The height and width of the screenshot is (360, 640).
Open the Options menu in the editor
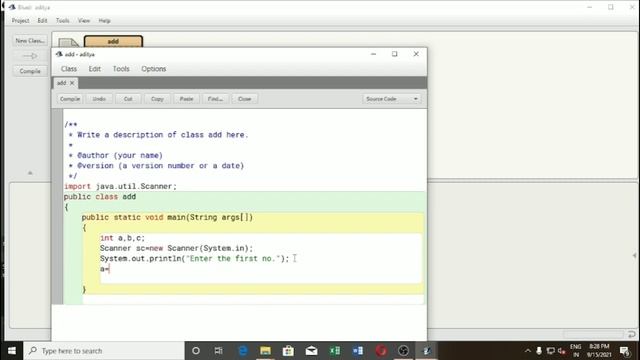[x=153, y=69]
